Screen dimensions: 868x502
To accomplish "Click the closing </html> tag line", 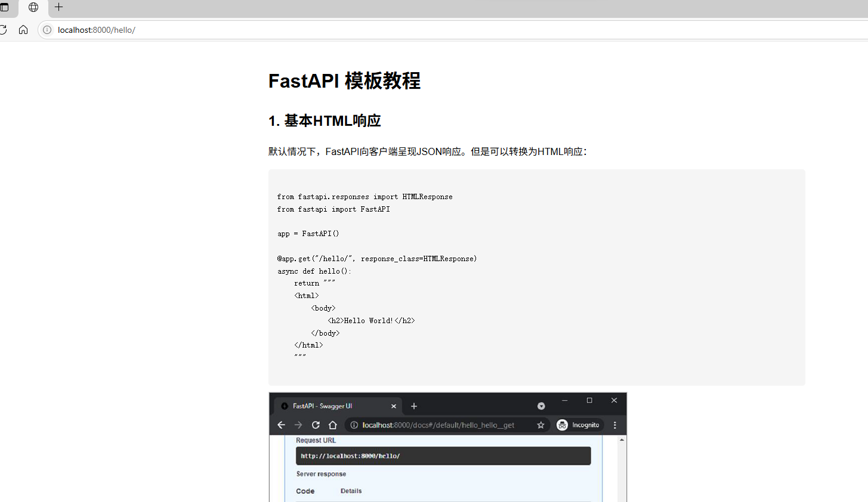I will [308, 345].
